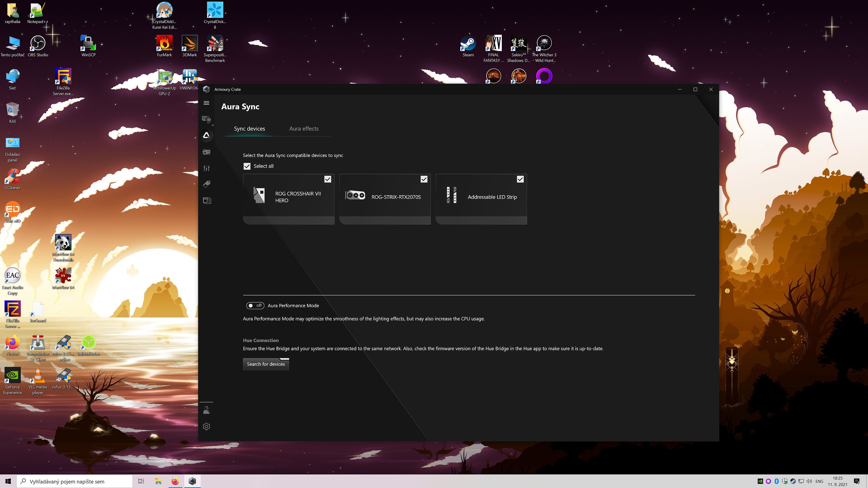Open Windows Security tray icon
Image resolution: width=868 pixels, height=488 pixels.
coord(785,481)
